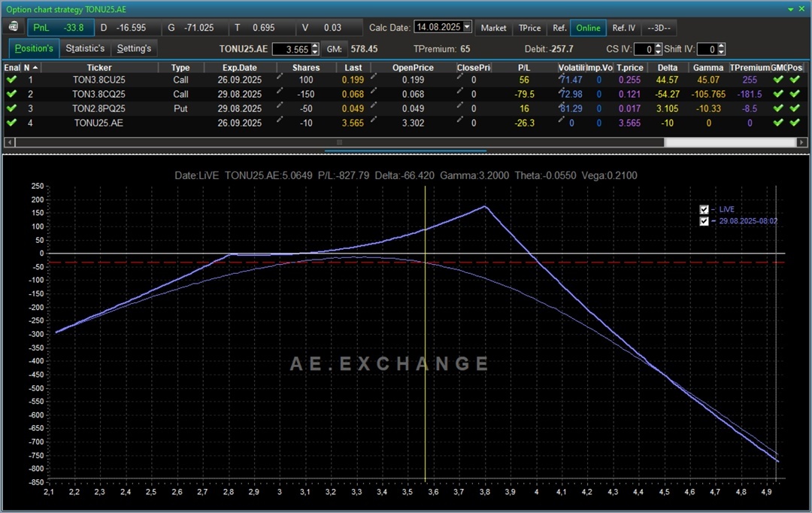
Task: Toggle GM checkmark in TON2.8PQ25 row
Action: pyautogui.click(x=778, y=108)
